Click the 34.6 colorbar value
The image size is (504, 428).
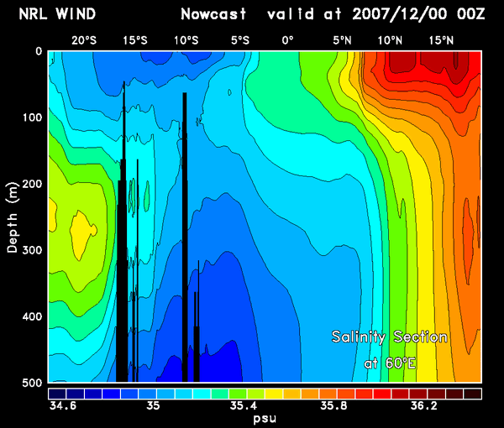(63, 406)
